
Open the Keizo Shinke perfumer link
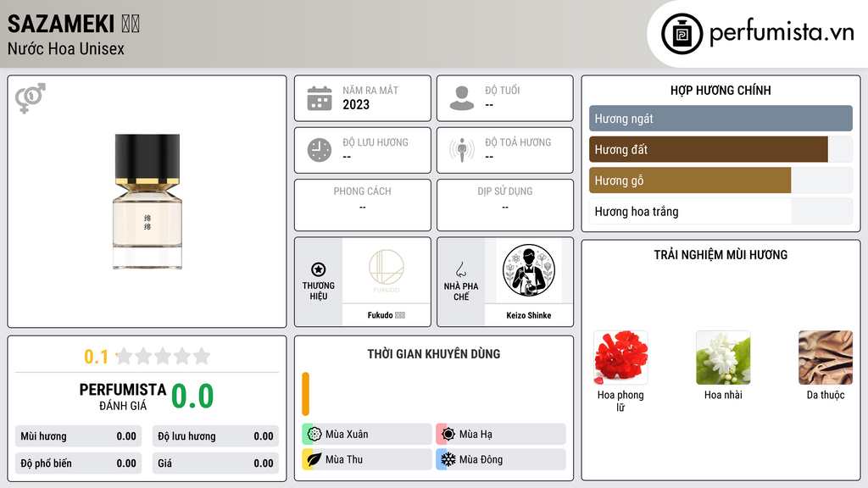(529, 315)
